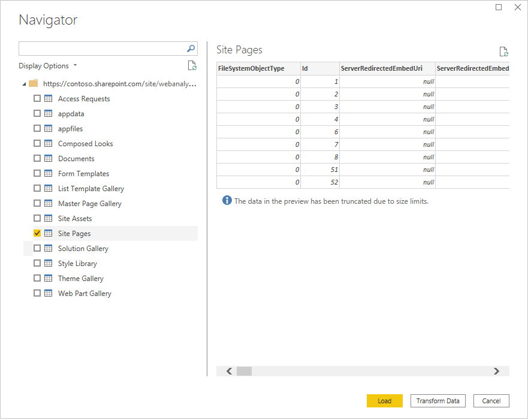
Task: Check the Master Page Gallery checkbox
Action: pos(37,203)
